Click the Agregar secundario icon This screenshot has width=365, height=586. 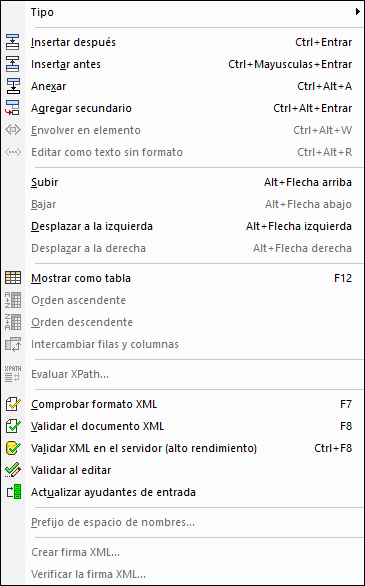click(13, 108)
